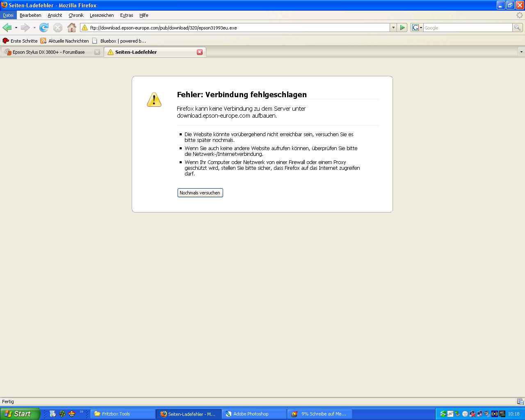Open the Aktuelle Nachrichten feed bookmark
Image resolution: width=525 pixels, height=420 pixels.
point(64,41)
